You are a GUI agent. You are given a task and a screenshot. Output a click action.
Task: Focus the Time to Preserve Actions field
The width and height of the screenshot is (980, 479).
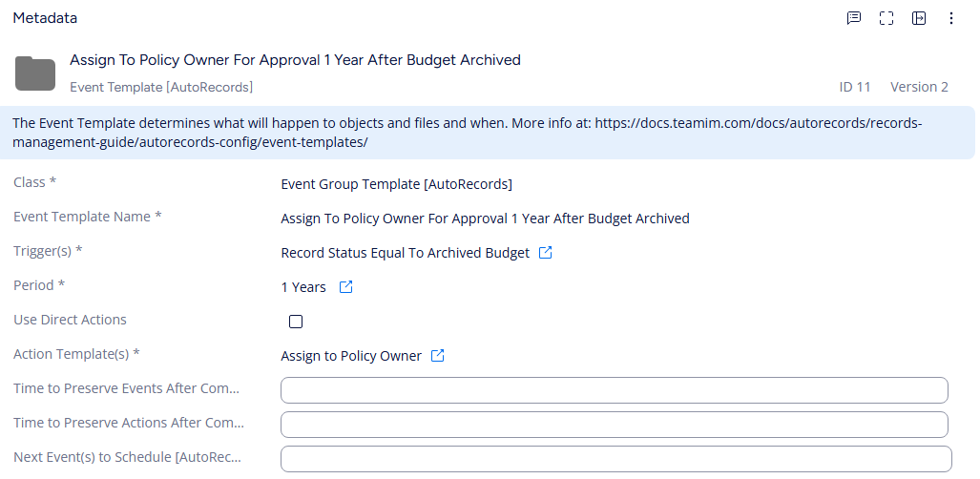coord(614,425)
